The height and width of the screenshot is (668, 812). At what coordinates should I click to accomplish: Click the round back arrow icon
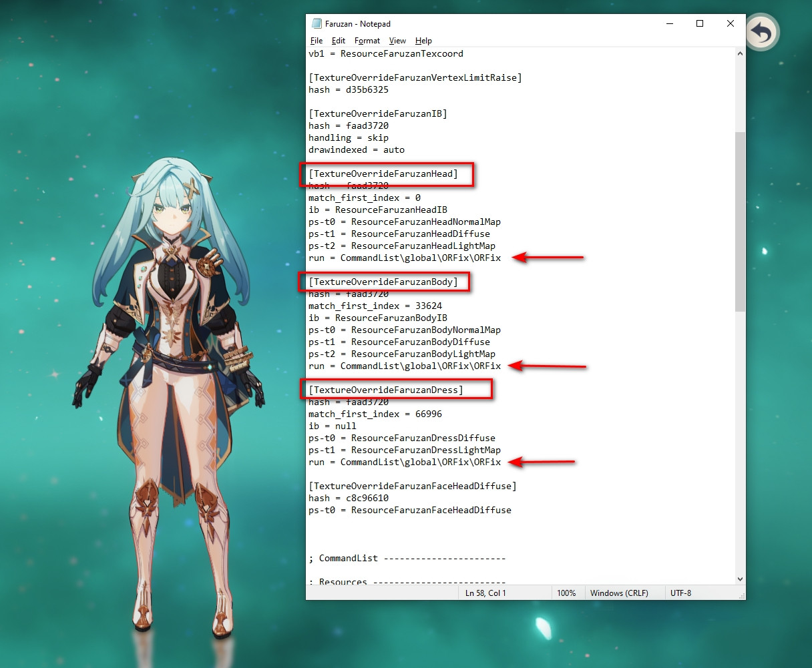point(762,32)
